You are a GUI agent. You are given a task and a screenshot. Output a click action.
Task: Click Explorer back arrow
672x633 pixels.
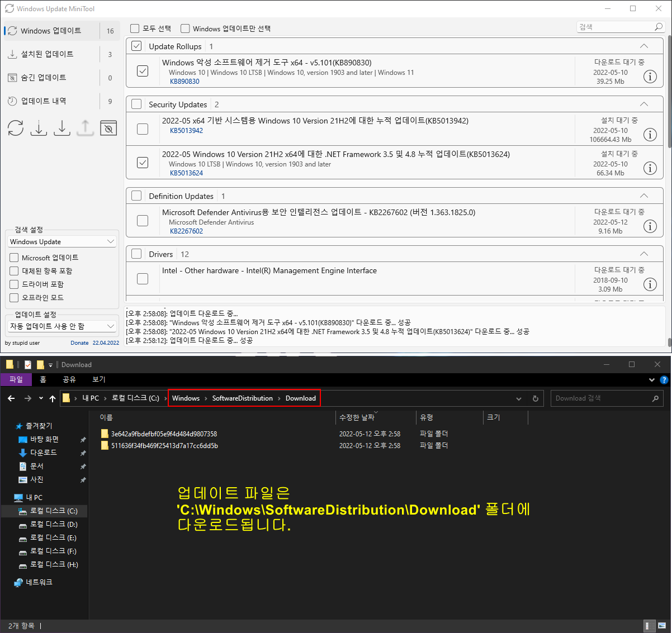point(11,398)
